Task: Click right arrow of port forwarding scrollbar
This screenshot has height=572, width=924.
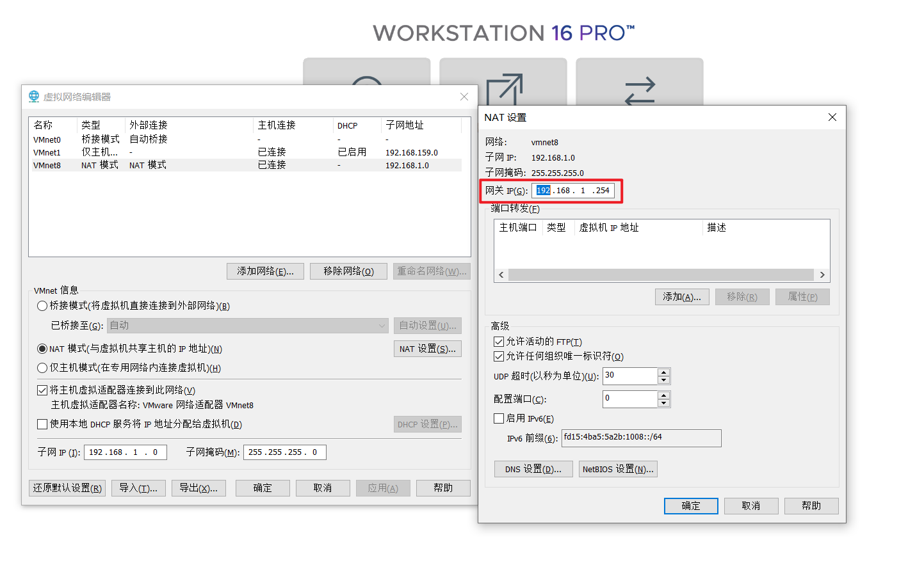Action: [x=822, y=275]
